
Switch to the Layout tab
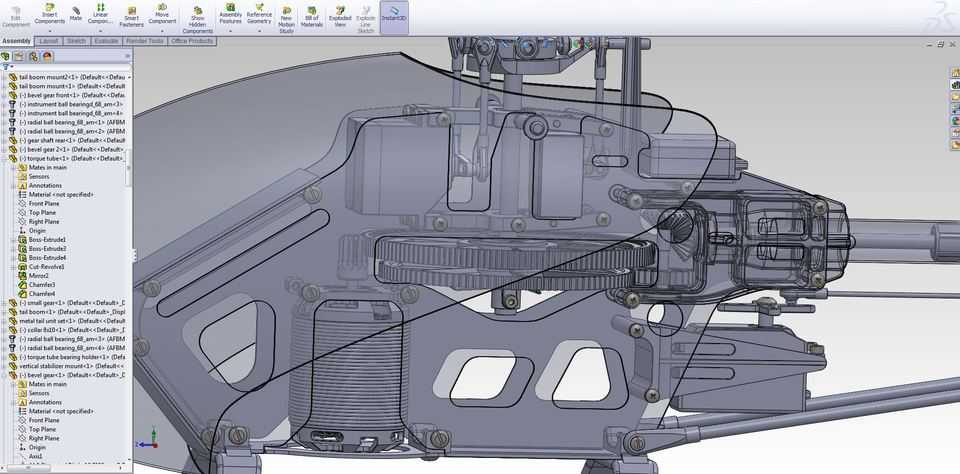point(48,41)
